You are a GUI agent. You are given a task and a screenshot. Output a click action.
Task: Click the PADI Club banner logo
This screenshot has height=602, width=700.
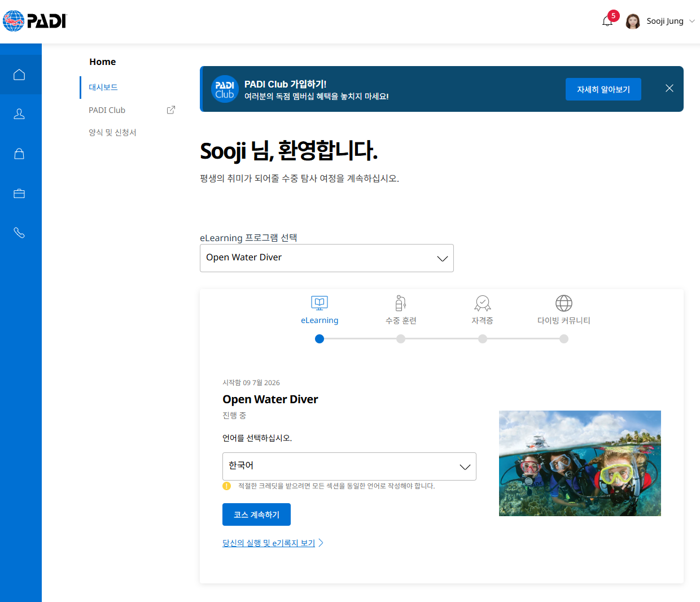coord(225,89)
